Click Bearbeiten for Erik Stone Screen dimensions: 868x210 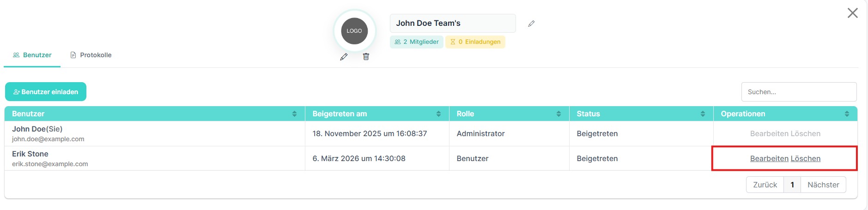click(x=769, y=159)
